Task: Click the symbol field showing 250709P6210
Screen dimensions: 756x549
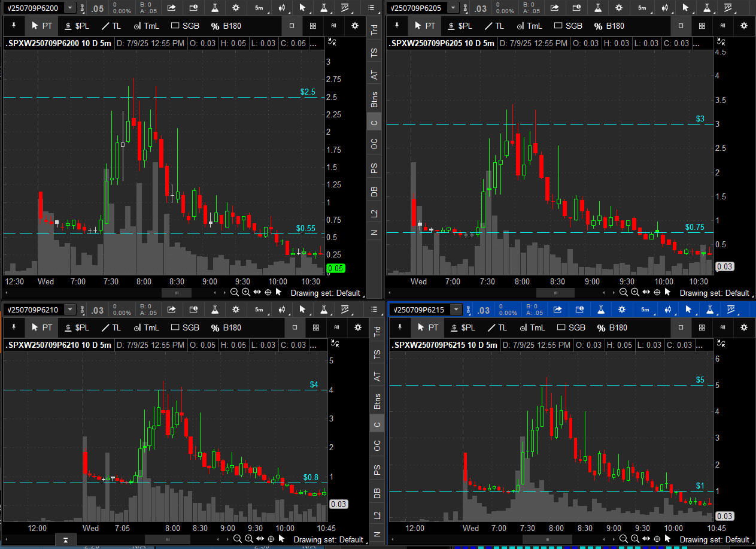Action: coord(33,310)
